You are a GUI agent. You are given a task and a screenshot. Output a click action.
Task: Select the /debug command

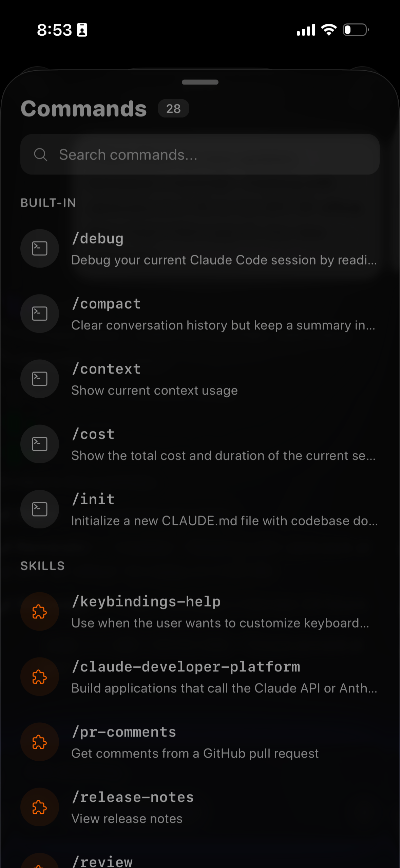[224, 249]
